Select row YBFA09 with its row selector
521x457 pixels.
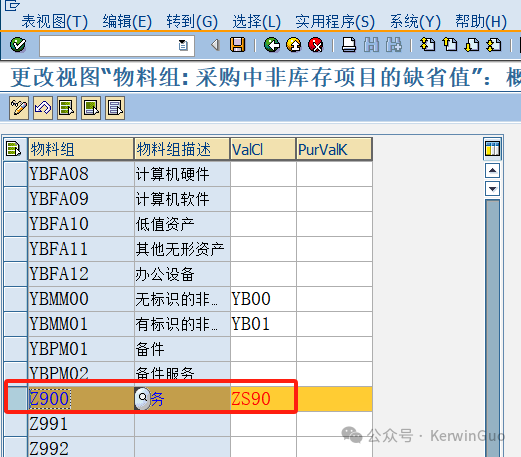click(x=16, y=199)
